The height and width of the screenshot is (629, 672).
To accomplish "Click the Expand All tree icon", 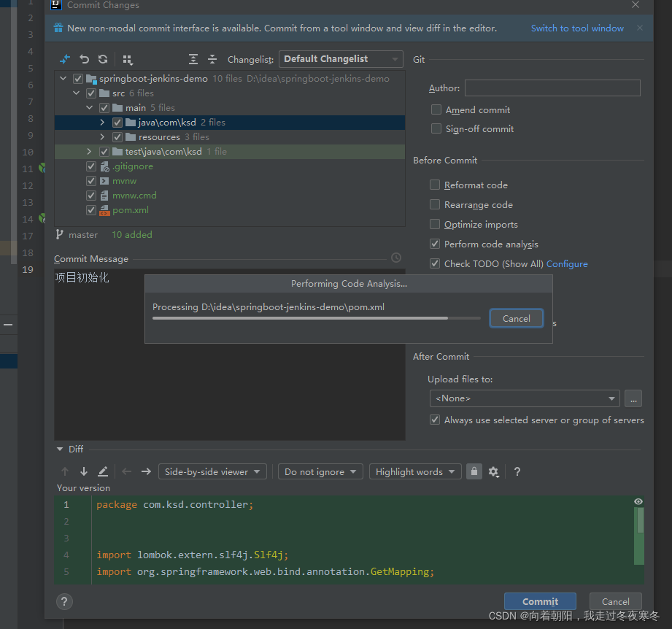I will (x=193, y=59).
